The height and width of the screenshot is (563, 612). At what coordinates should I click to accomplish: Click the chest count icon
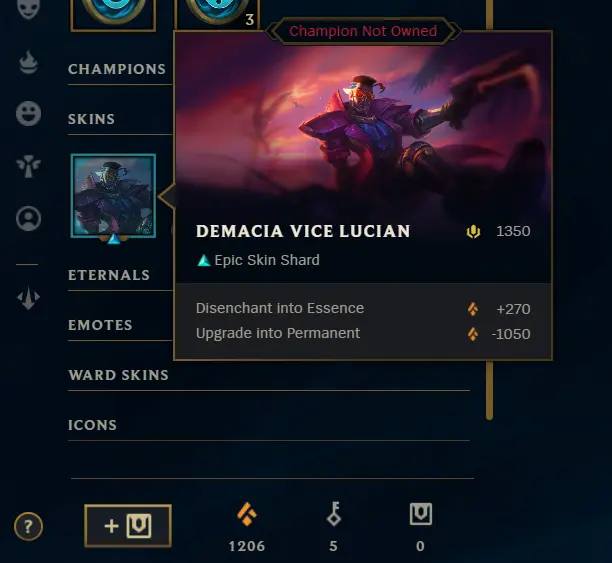421,514
